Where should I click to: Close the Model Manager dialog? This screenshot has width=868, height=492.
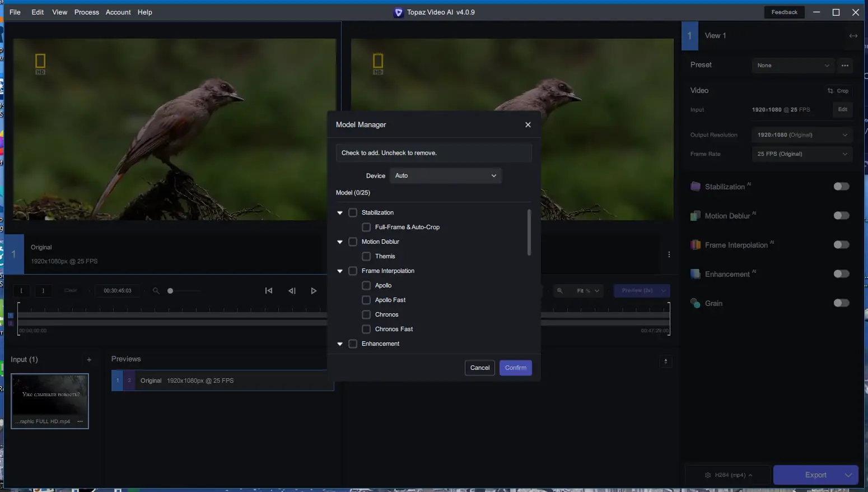click(x=528, y=124)
